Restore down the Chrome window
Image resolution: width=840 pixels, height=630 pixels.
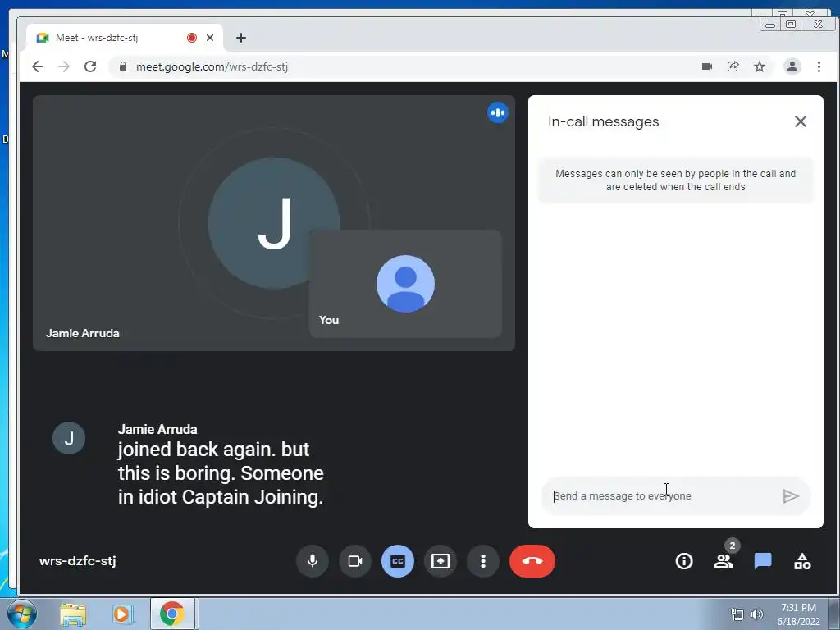tap(791, 24)
